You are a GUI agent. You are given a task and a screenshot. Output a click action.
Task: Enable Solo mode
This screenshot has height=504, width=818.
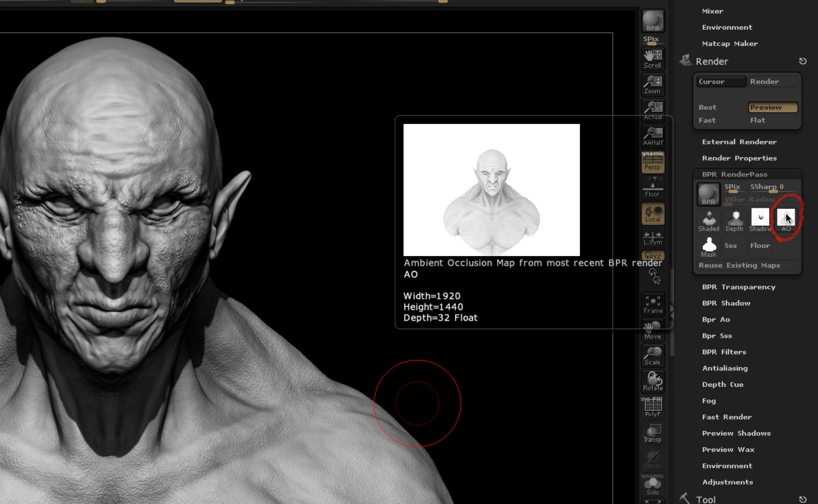click(x=653, y=486)
